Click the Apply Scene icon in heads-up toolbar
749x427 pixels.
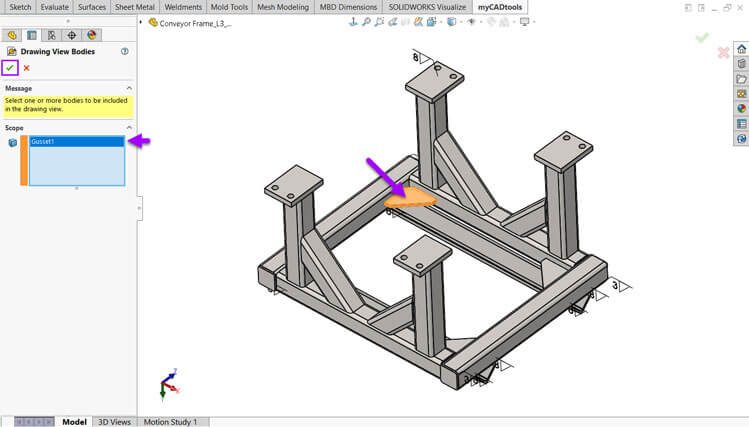tap(504, 22)
